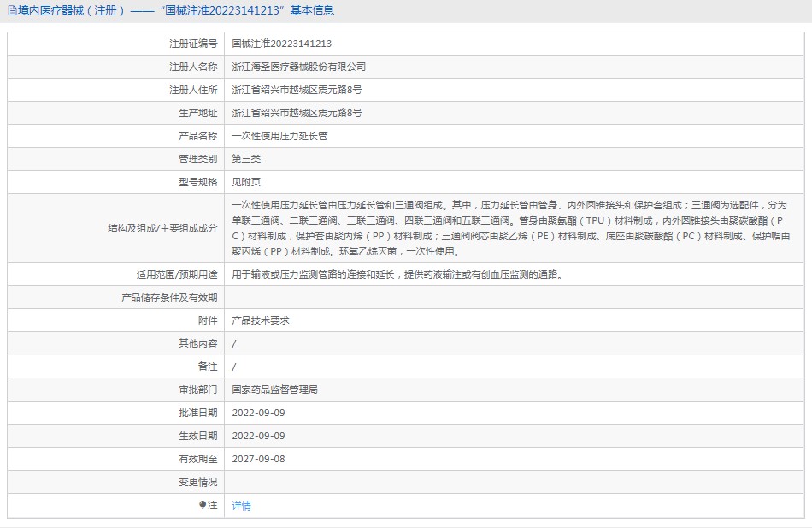Select product name 一次性使用压力延长管
Image resolution: width=812 pixels, height=528 pixels.
[x=279, y=136]
